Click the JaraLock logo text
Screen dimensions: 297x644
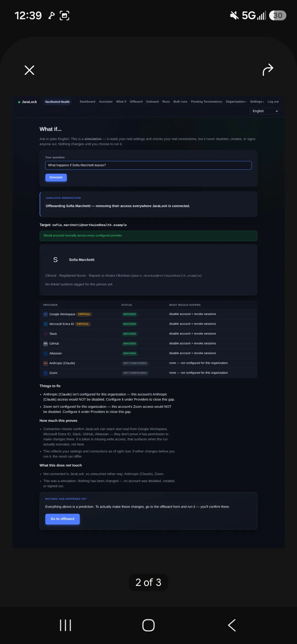pyautogui.click(x=29, y=102)
